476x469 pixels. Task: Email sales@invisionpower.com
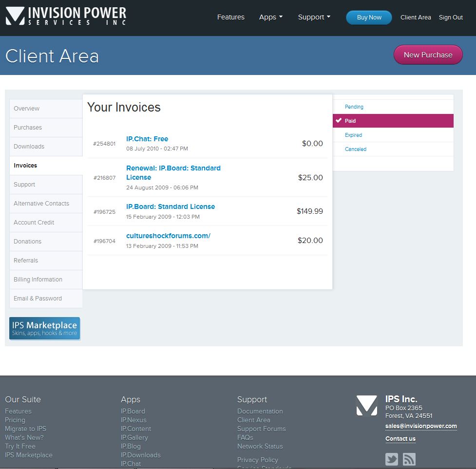click(421, 426)
